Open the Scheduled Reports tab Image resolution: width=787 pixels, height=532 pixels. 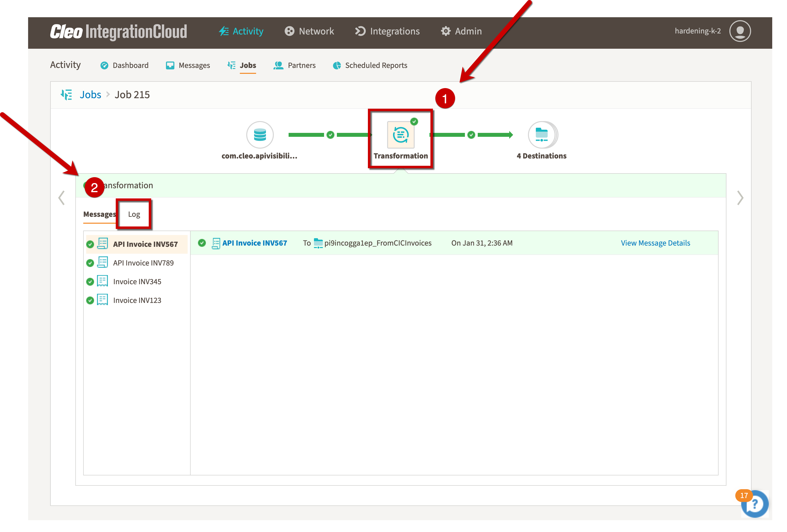[x=370, y=65]
